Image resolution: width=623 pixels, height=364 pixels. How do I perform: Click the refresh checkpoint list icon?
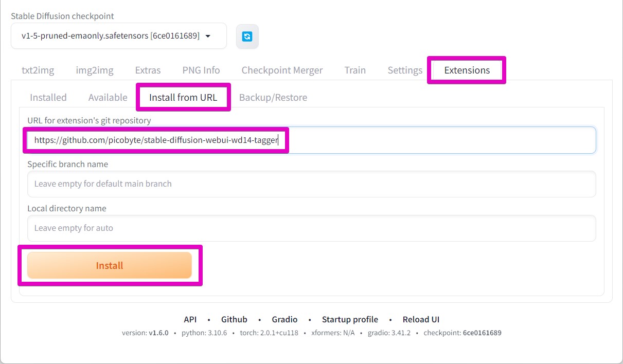pos(247,36)
